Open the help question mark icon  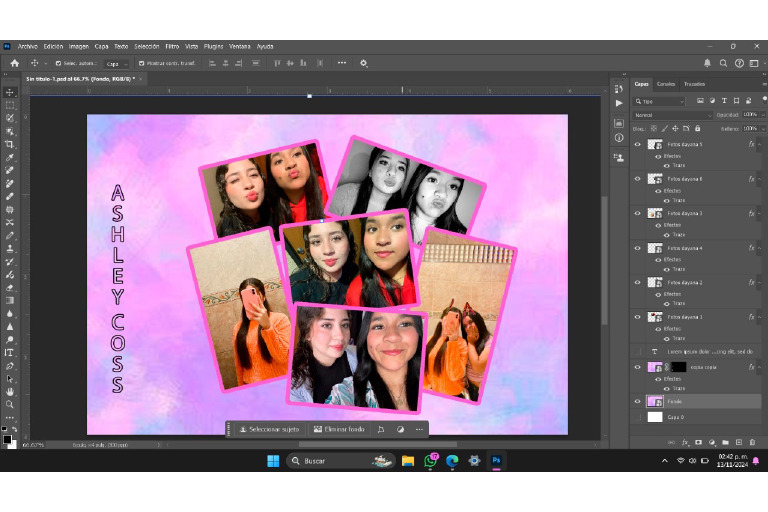739,63
